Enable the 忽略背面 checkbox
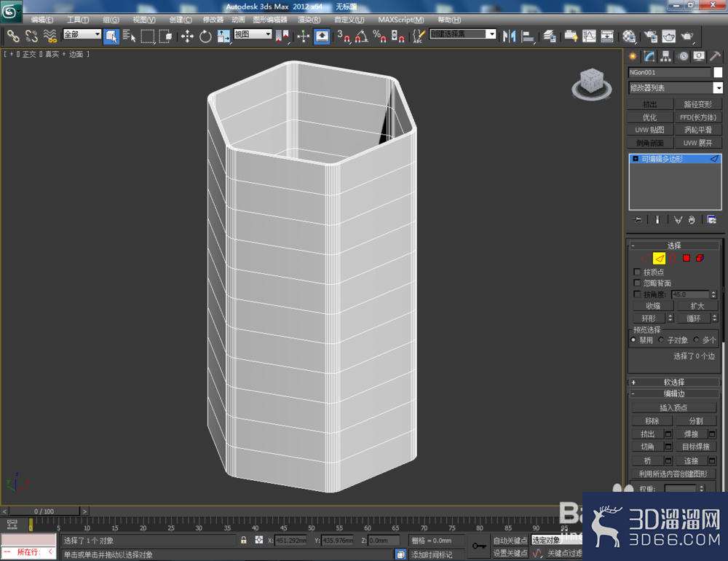 point(637,283)
